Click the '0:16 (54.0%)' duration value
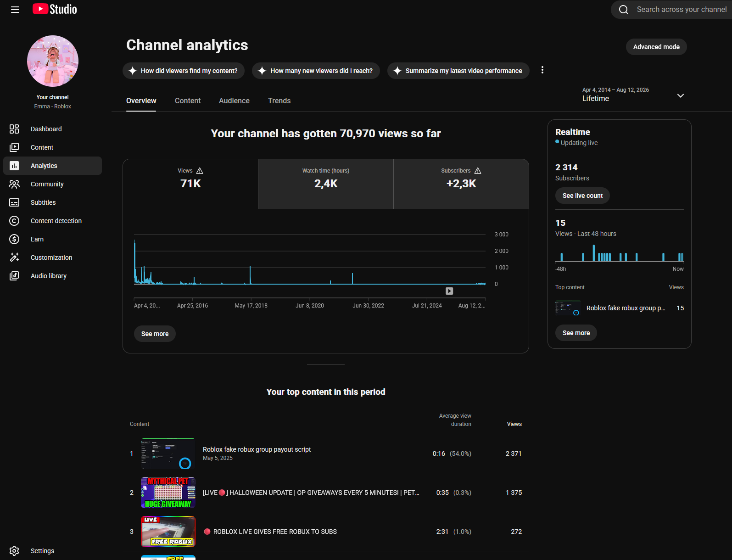The image size is (732, 560). (452, 454)
